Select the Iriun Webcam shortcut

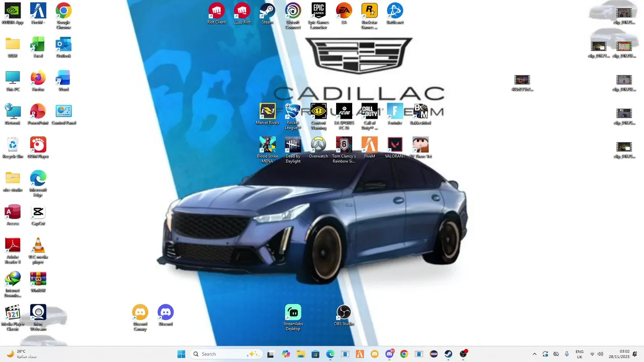coord(38,318)
